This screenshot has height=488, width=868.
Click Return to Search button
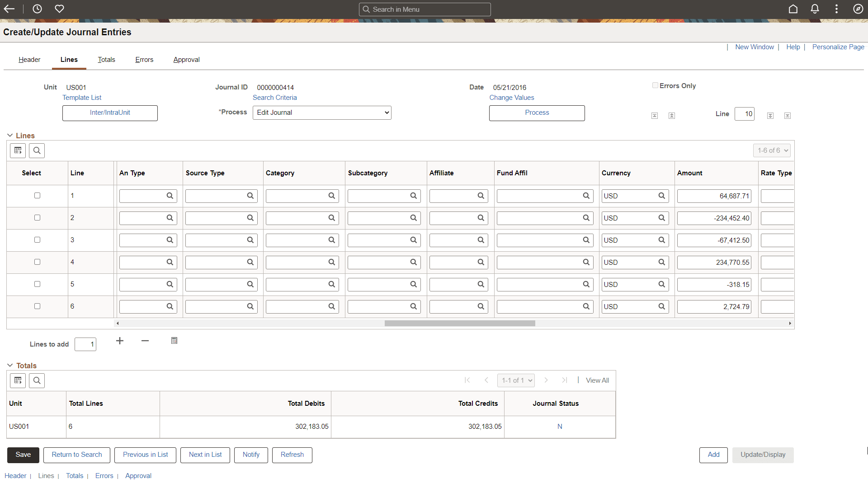pyautogui.click(x=77, y=455)
